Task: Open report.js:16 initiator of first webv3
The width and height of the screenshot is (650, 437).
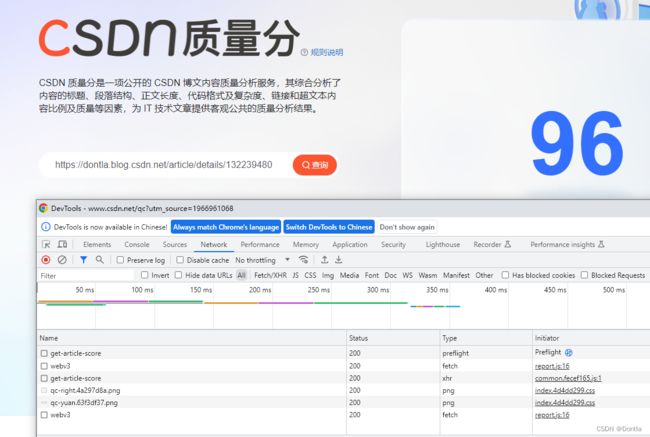Action: pyautogui.click(x=552, y=366)
